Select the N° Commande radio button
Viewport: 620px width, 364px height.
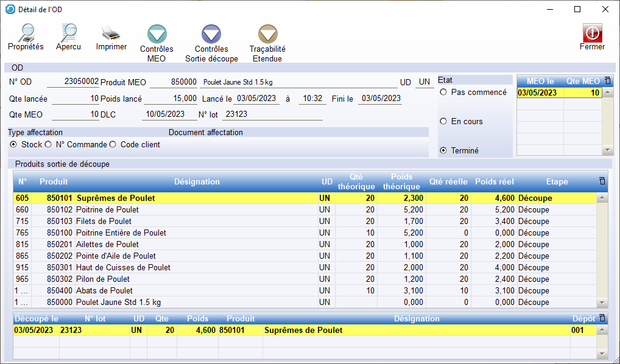tap(48, 144)
